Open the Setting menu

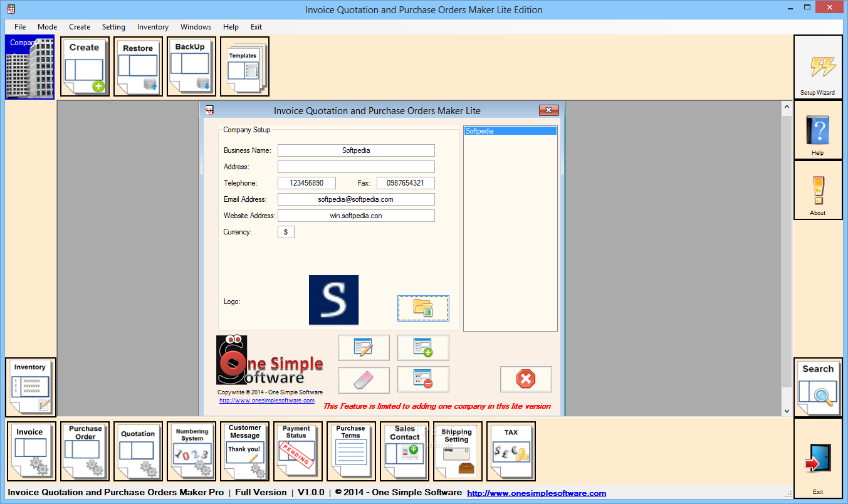pyautogui.click(x=113, y=27)
